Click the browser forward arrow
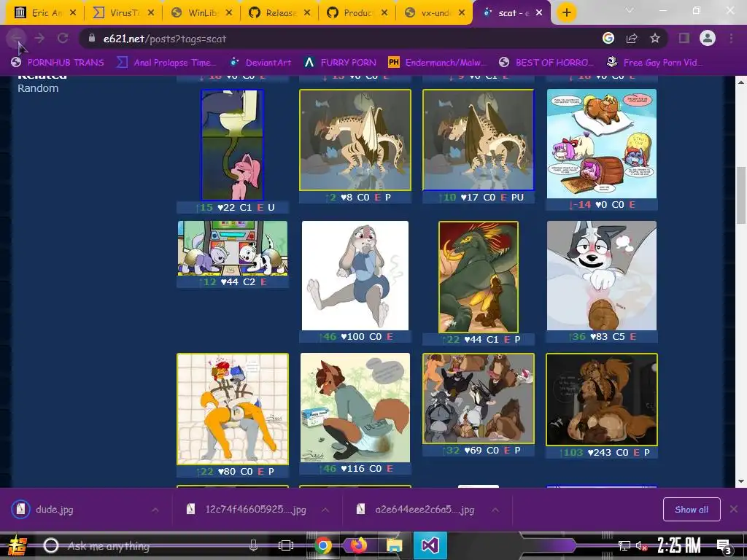This screenshot has width=747, height=560. [39, 39]
